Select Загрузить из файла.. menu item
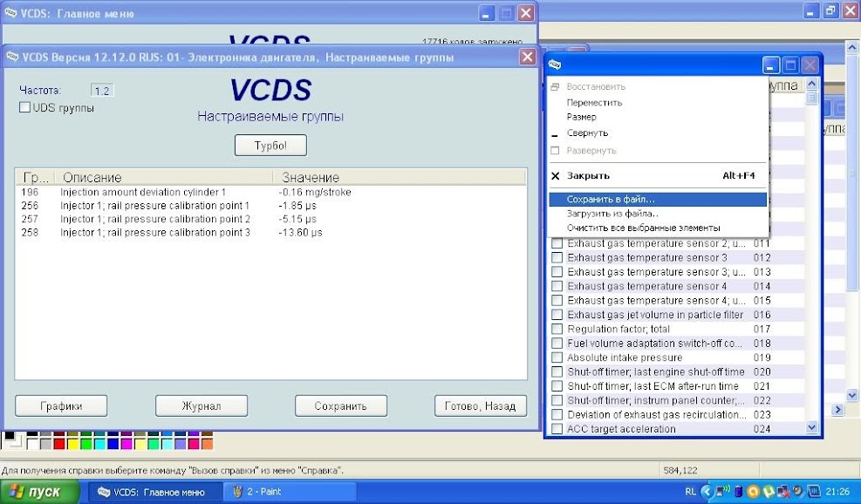 coord(658,214)
